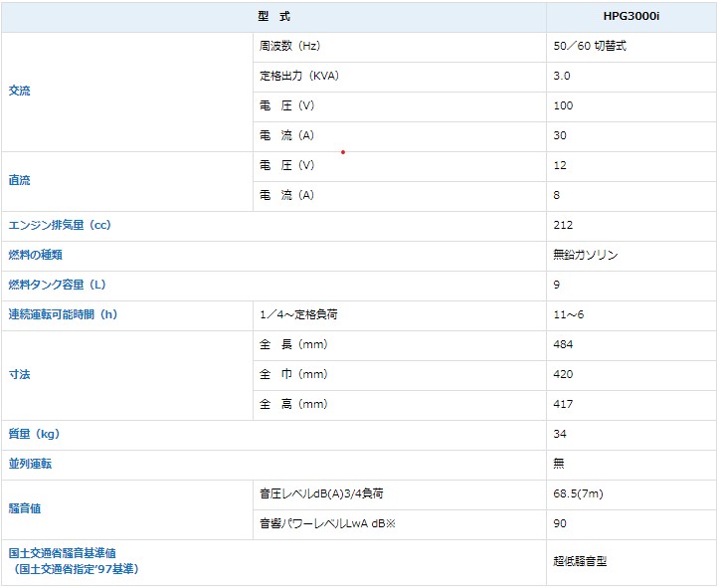Select the 燃料タンク容量 (L) label

pos(57,285)
